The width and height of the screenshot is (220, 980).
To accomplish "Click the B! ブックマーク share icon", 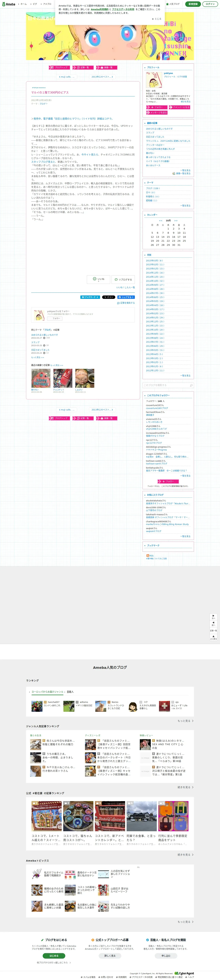I will 90,297.
